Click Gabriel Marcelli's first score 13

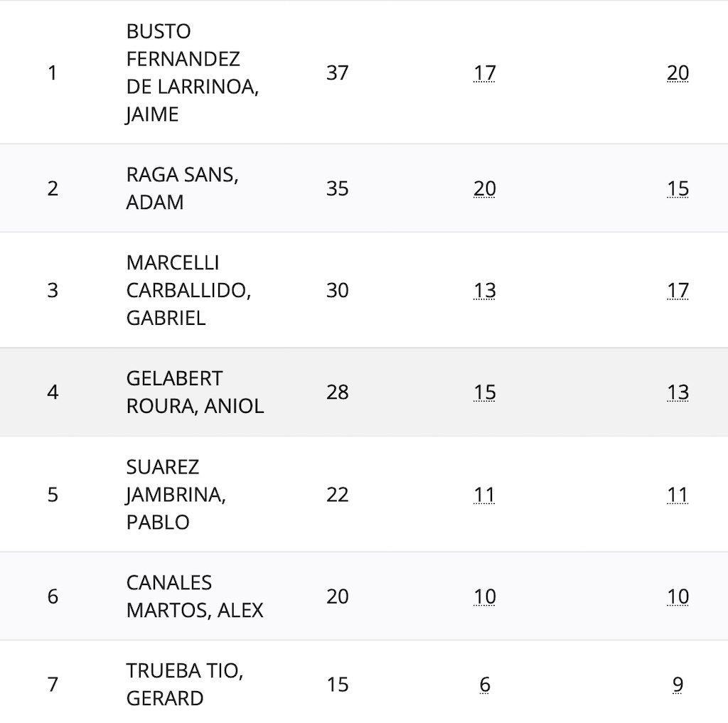(484, 290)
